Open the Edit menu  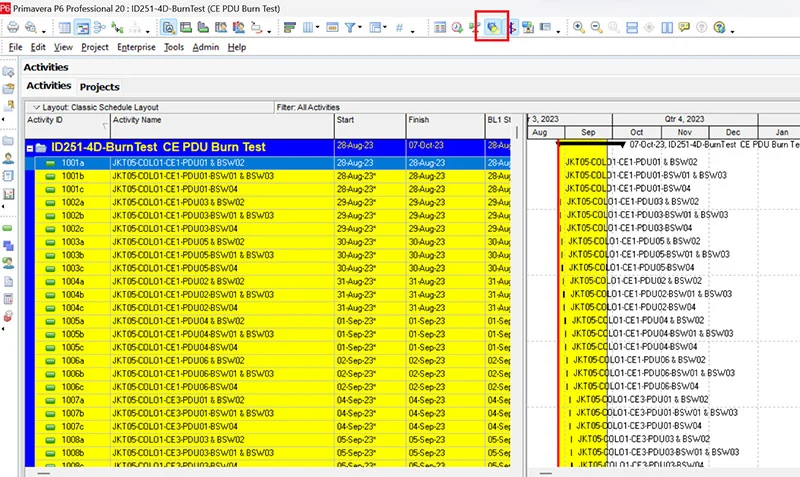(x=38, y=47)
